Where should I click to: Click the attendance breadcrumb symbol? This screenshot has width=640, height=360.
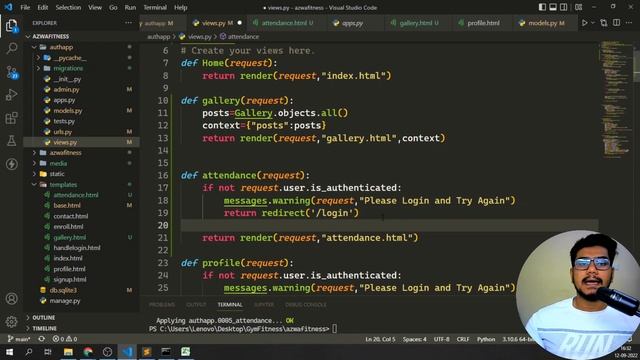click(240, 37)
